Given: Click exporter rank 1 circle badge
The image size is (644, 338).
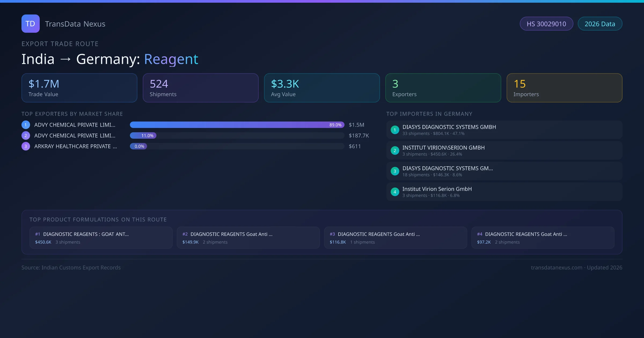Looking at the screenshot, I should [26, 125].
